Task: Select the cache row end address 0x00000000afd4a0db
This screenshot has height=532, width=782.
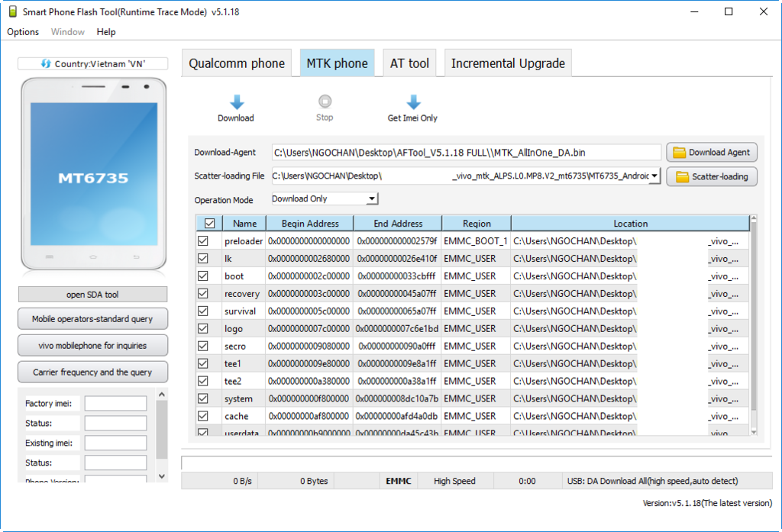Action: [397, 416]
